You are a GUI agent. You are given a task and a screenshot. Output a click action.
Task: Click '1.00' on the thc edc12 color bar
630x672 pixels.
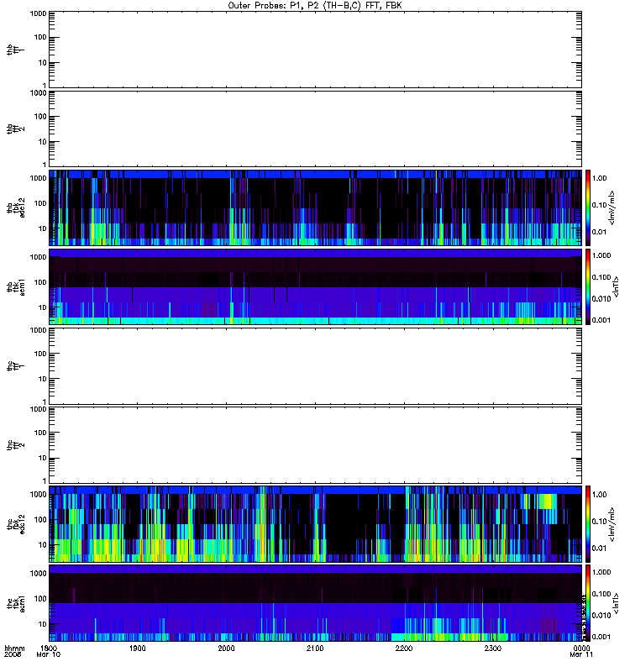600,495
